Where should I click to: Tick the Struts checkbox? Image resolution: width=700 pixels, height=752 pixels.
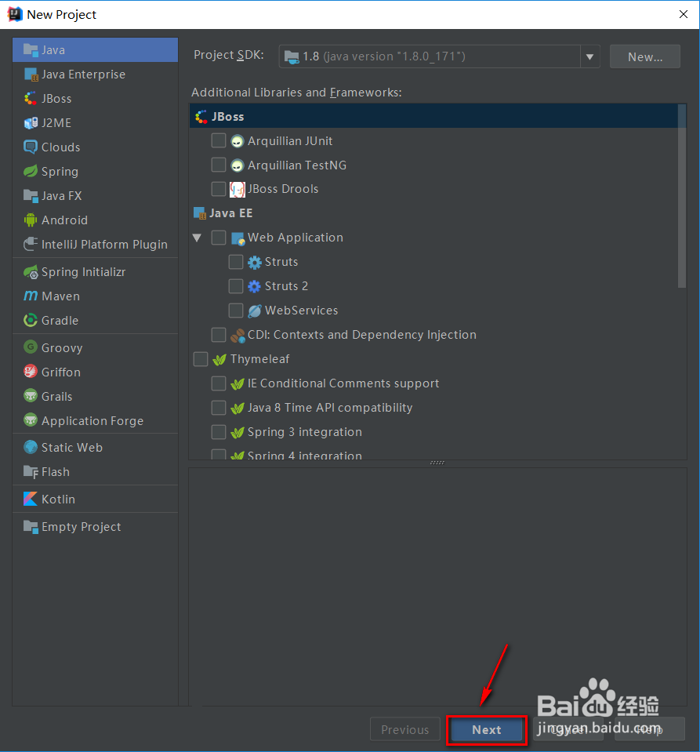click(x=236, y=262)
